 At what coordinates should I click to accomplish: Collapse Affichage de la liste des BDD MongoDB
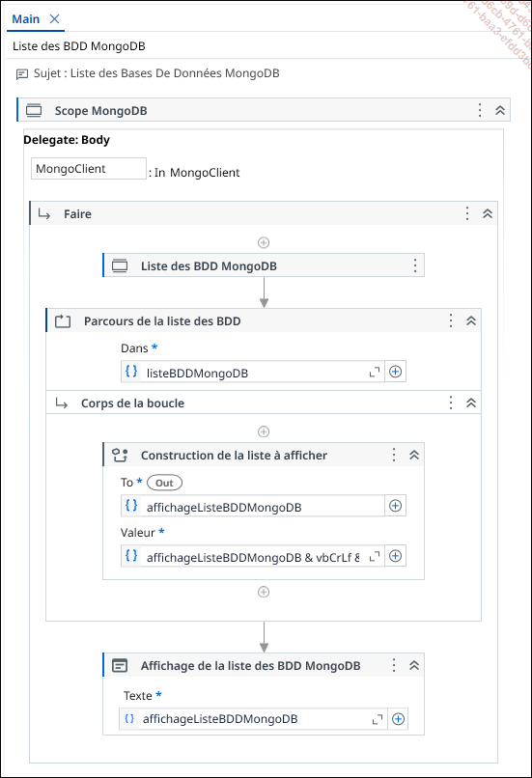[414, 665]
